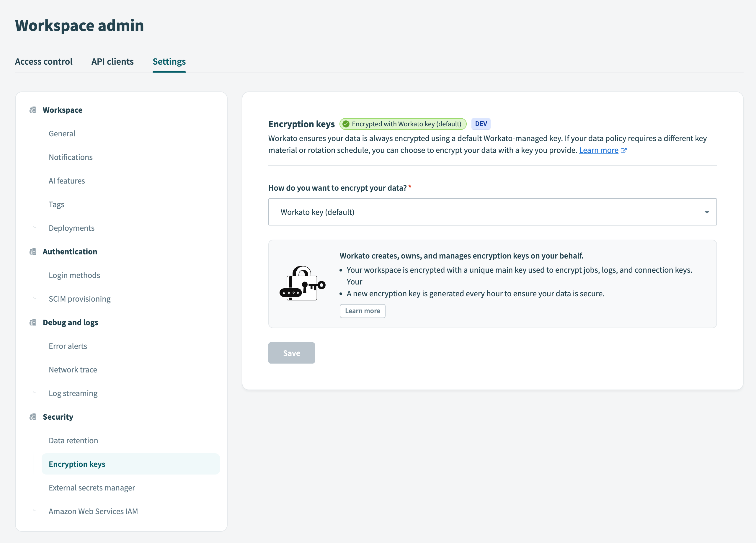
Task: Click the chevron on the Workato key selector
Action: [x=706, y=212]
